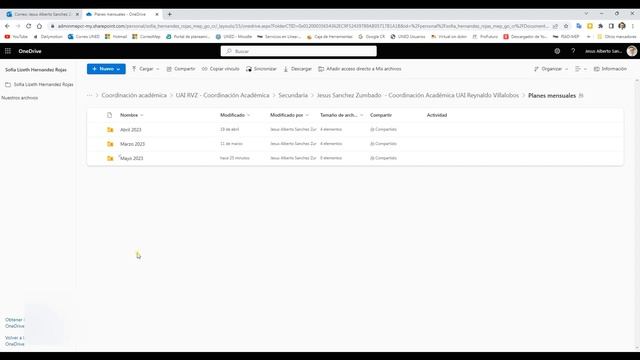Open the Correo UNED bookmark
This screenshot has width=640, height=360.
pyautogui.click(x=84, y=37)
